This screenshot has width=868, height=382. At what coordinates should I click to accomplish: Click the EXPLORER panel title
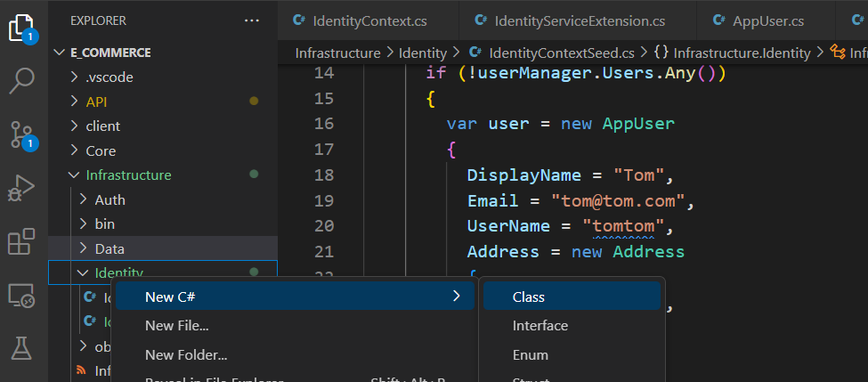coord(98,21)
